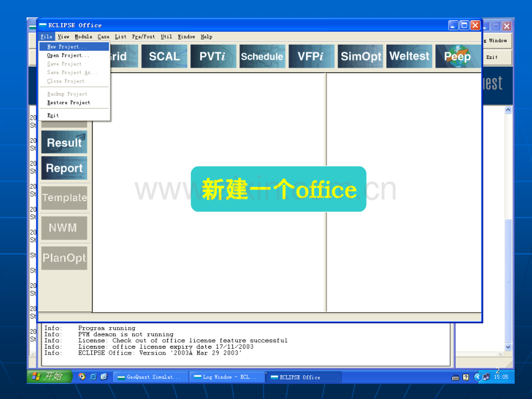Click Window button in the background window

tap(497, 40)
